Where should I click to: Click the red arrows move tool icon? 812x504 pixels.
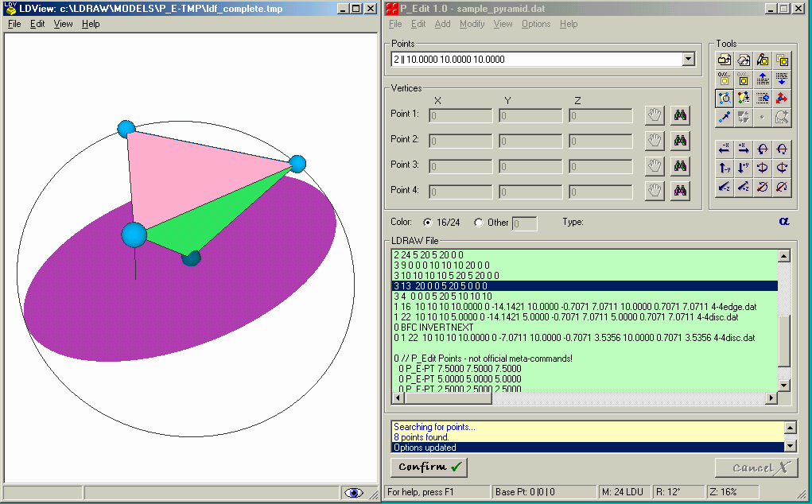point(782,98)
